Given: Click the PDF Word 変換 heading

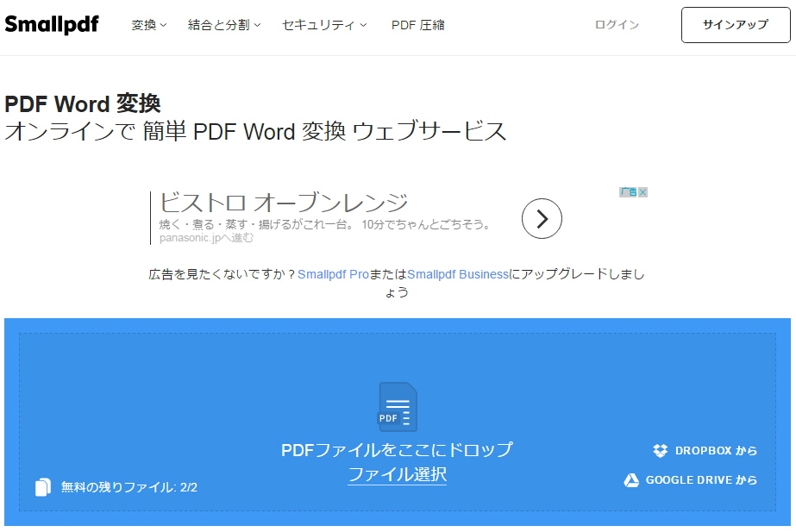Looking at the screenshot, I should click(83, 104).
